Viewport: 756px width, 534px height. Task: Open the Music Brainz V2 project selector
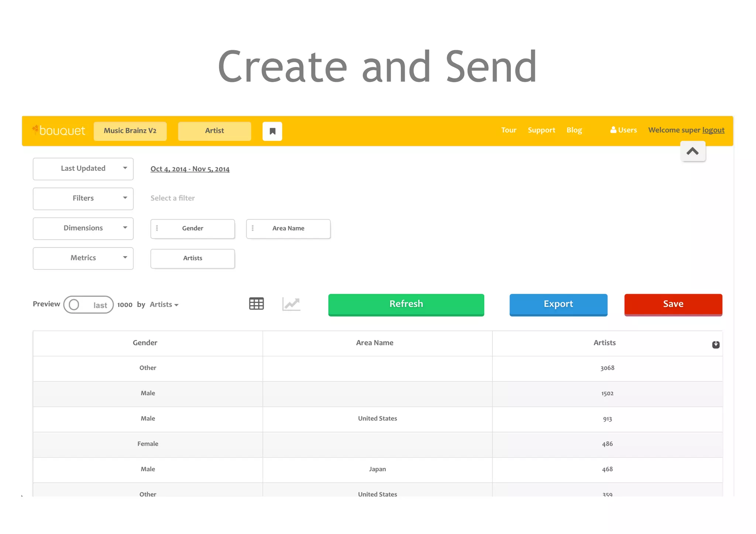[130, 131]
